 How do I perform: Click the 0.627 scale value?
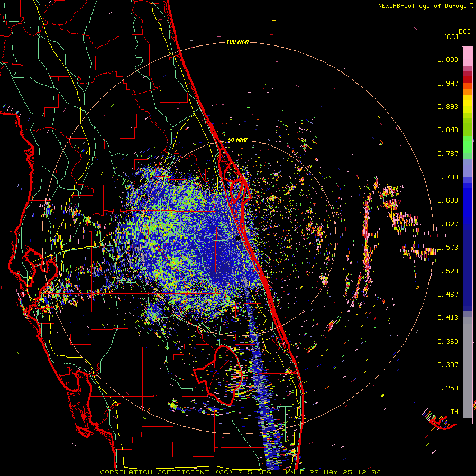tap(448, 224)
